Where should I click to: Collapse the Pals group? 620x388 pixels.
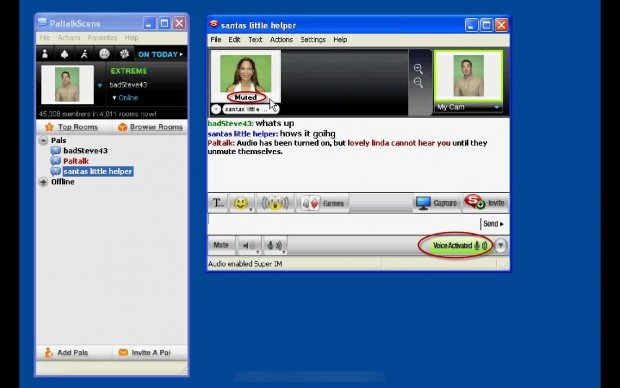(x=43, y=140)
